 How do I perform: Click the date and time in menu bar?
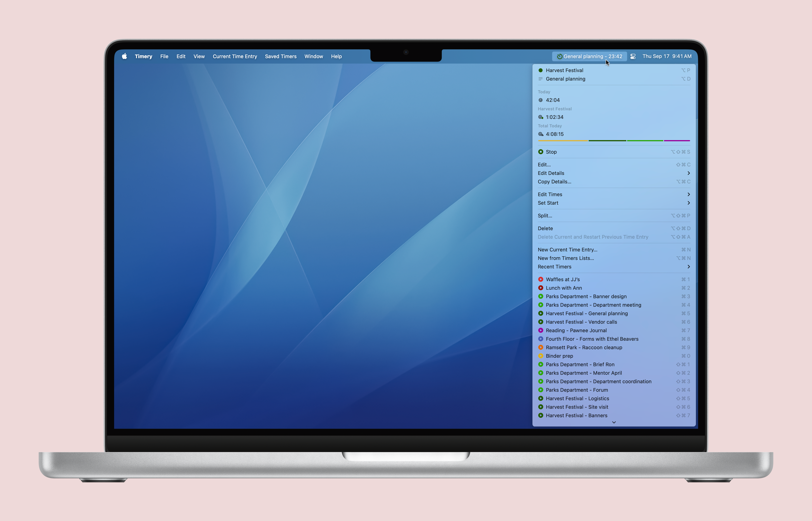coord(667,56)
